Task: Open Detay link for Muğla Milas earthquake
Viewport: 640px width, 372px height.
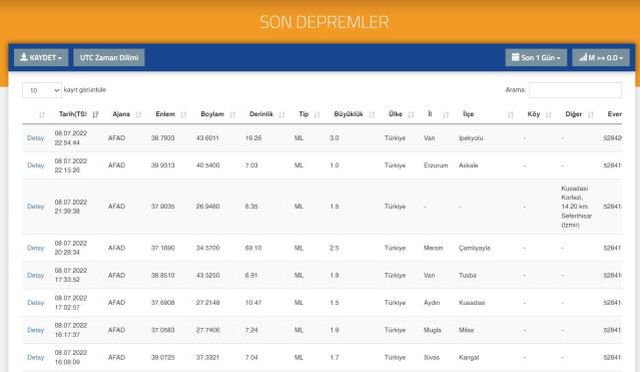Action: click(36, 330)
